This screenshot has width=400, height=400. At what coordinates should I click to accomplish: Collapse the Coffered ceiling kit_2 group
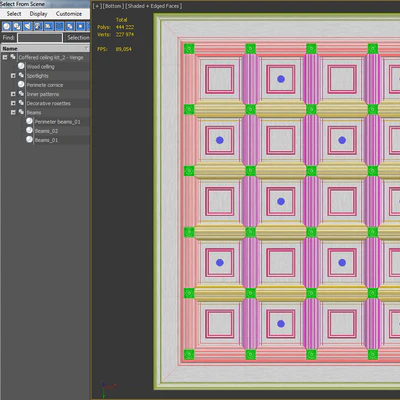pyautogui.click(x=5, y=57)
